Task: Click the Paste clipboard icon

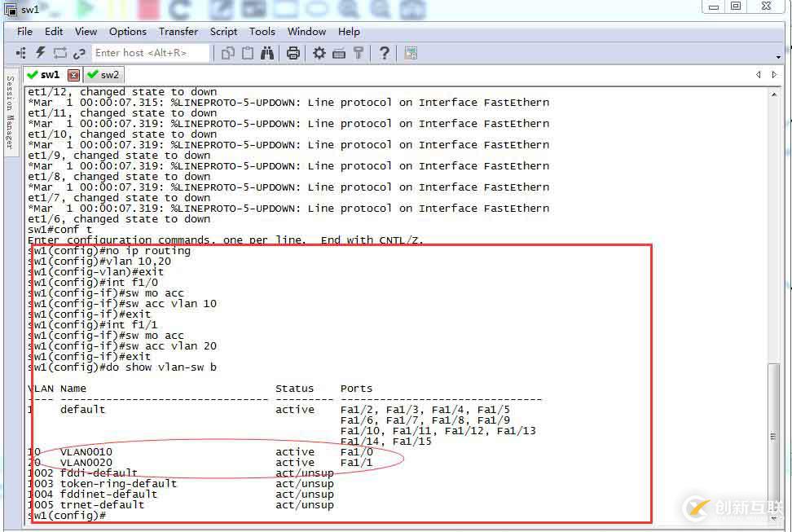Action: click(x=248, y=52)
